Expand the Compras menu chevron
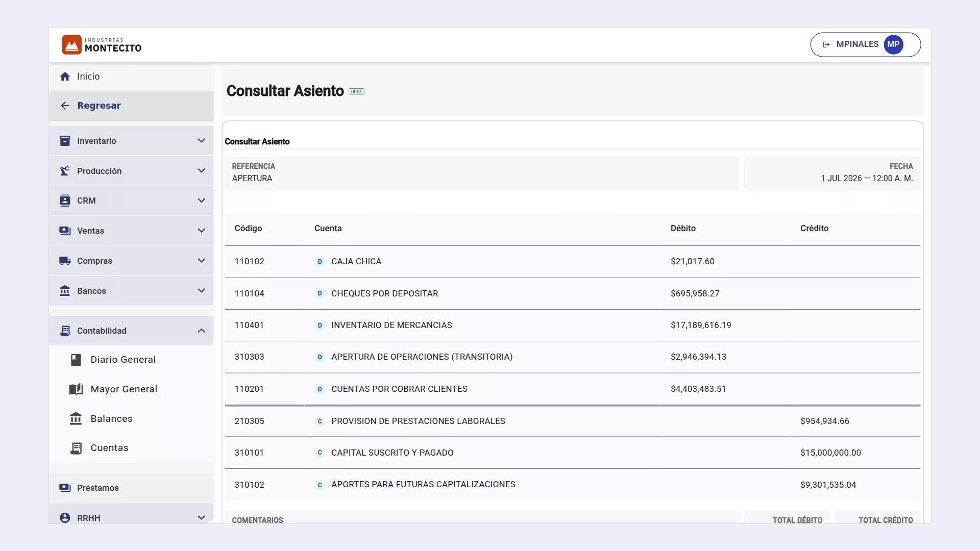The width and height of the screenshot is (980, 551). [202, 261]
